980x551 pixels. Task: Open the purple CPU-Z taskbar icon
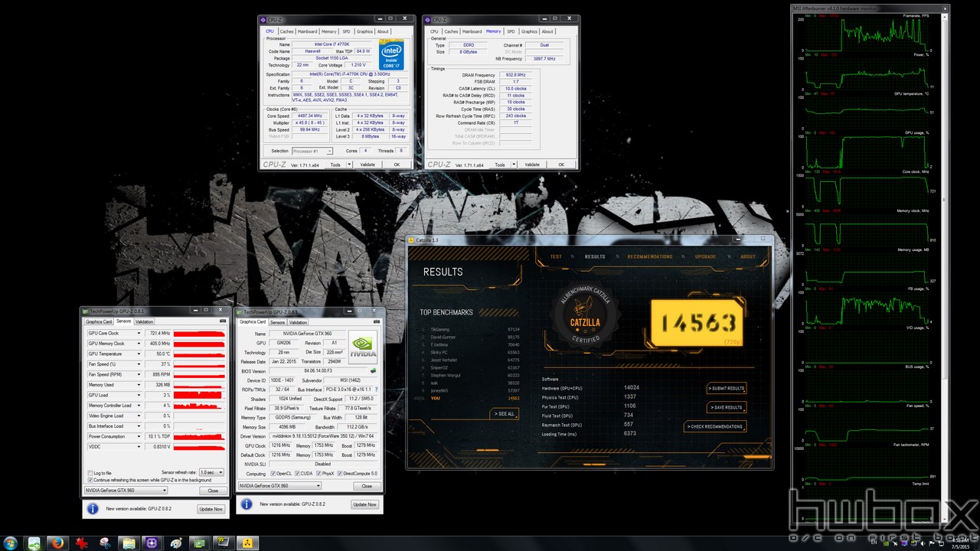152,543
